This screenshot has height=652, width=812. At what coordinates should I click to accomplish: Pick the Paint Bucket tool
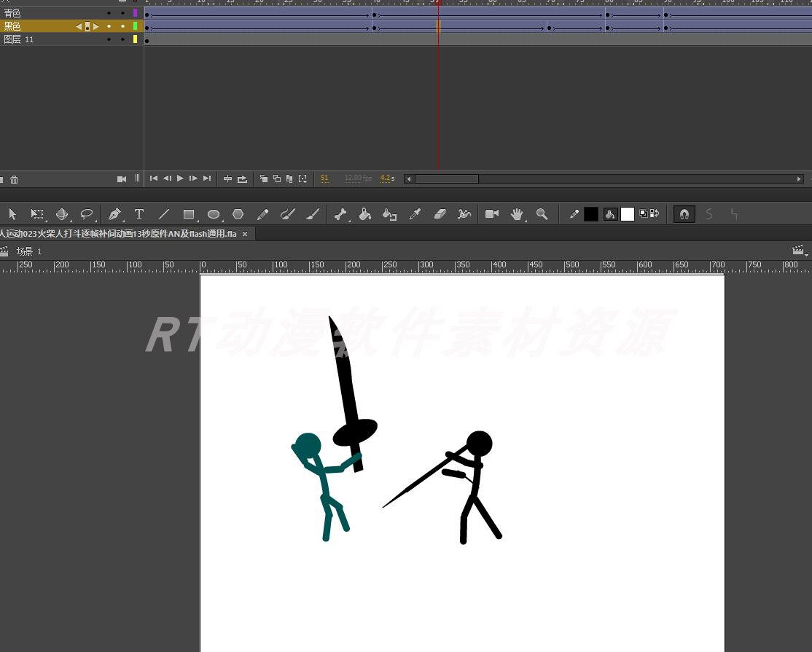[365, 214]
